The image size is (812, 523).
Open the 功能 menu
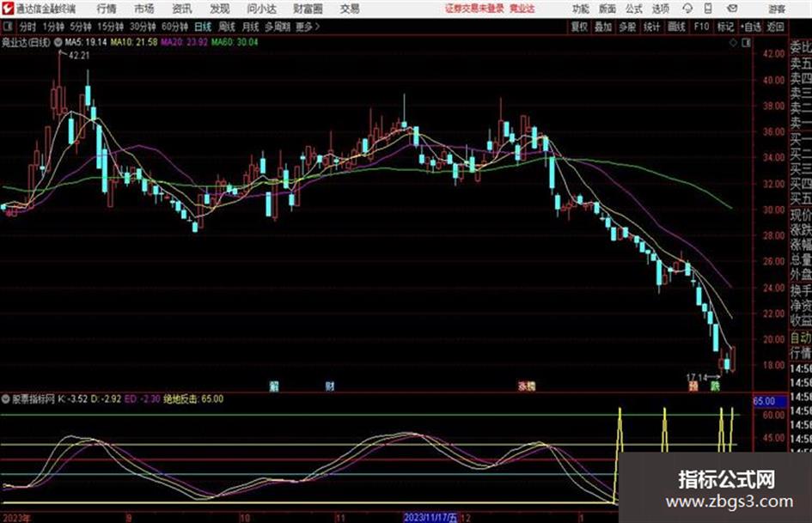tap(581, 9)
